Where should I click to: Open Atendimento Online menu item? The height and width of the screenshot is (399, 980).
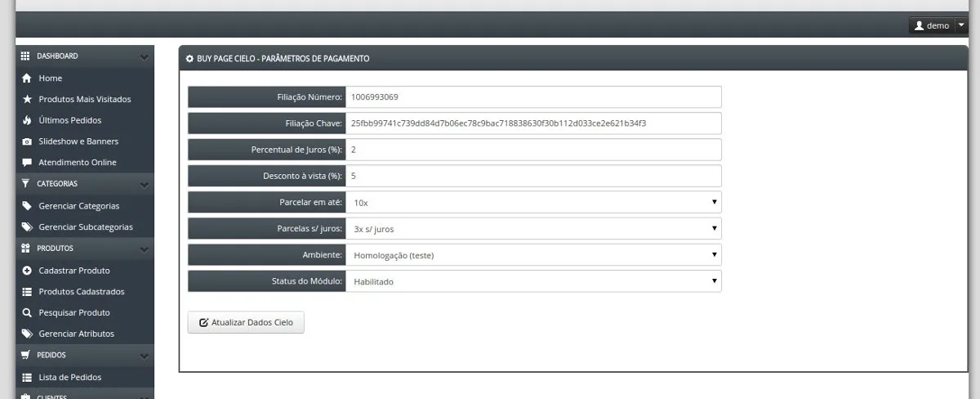pyautogui.click(x=78, y=163)
